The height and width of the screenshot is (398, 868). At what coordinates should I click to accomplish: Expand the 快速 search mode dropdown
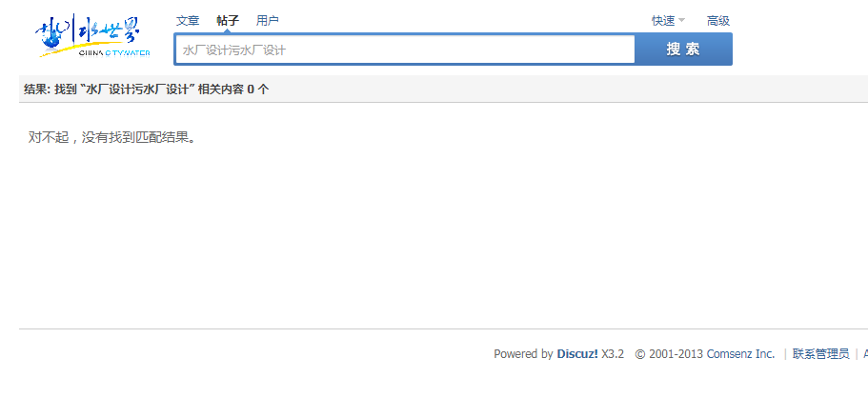tap(668, 21)
